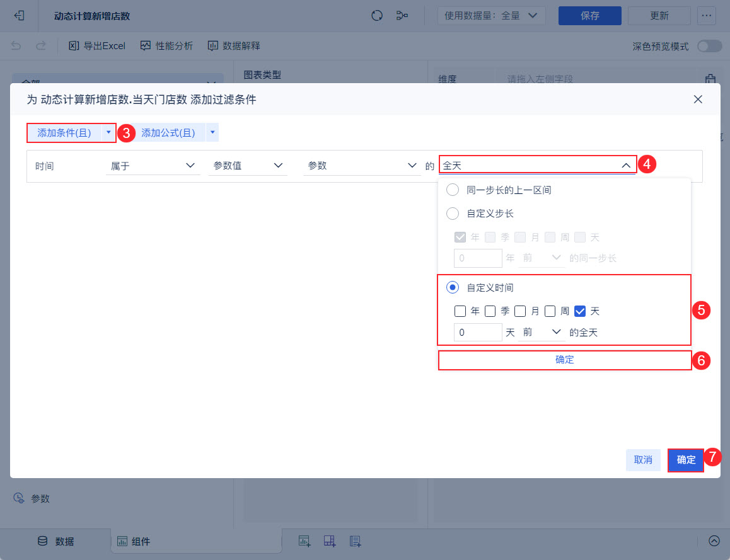Click the chart icon on 组件 tab

pyautogui.click(x=122, y=541)
